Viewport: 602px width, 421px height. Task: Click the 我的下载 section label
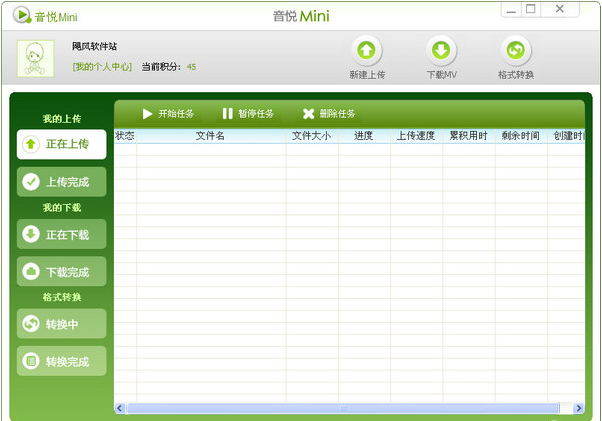tap(62, 208)
